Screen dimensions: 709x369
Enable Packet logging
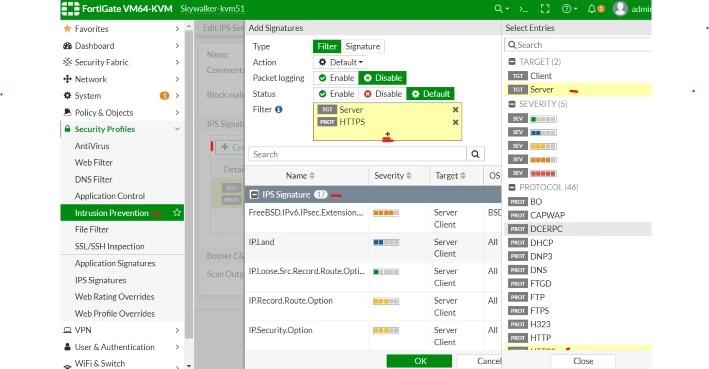[336, 78]
